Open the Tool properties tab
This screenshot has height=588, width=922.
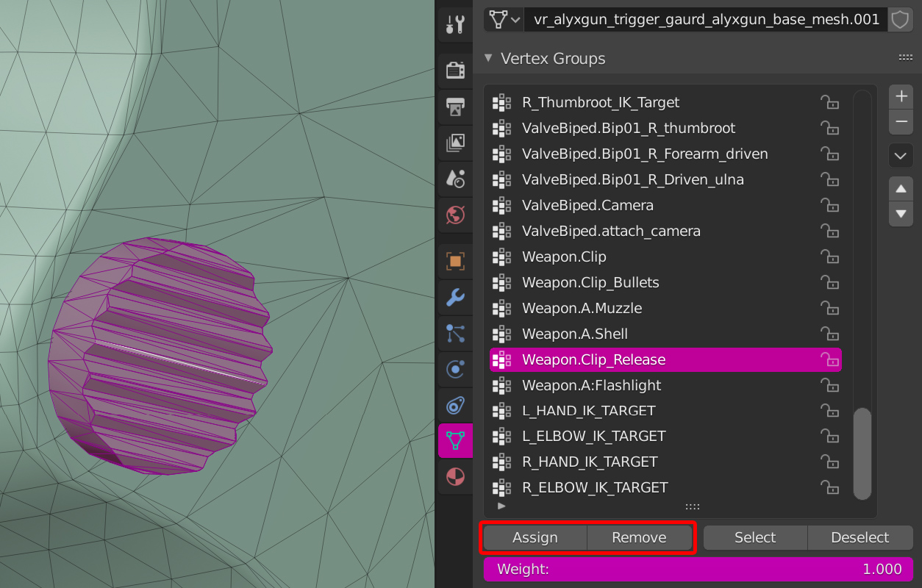[x=455, y=24]
